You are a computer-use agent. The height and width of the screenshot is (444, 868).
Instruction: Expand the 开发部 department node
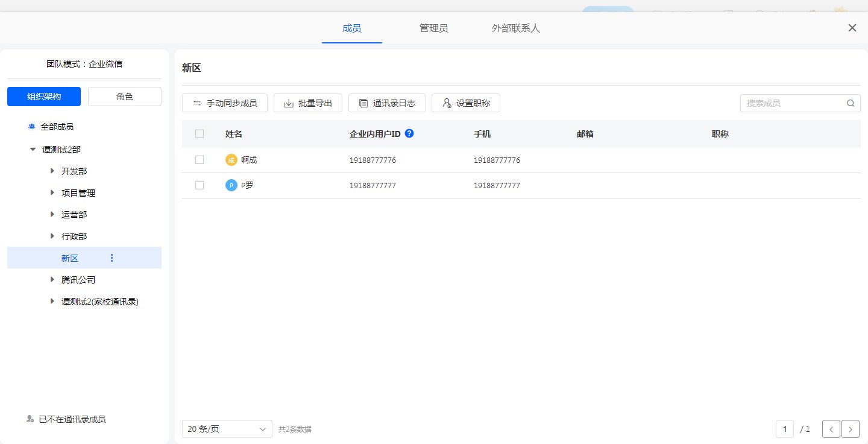tap(52, 171)
